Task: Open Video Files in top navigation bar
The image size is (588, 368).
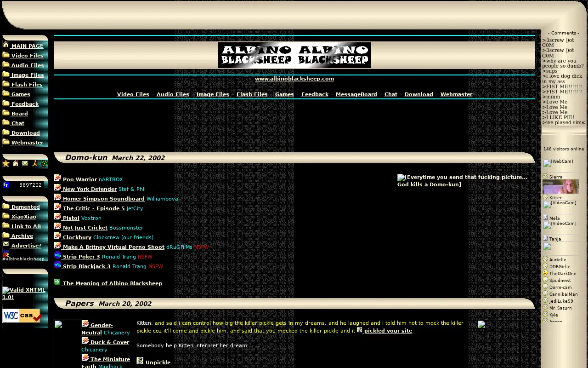Action: coord(133,94)
